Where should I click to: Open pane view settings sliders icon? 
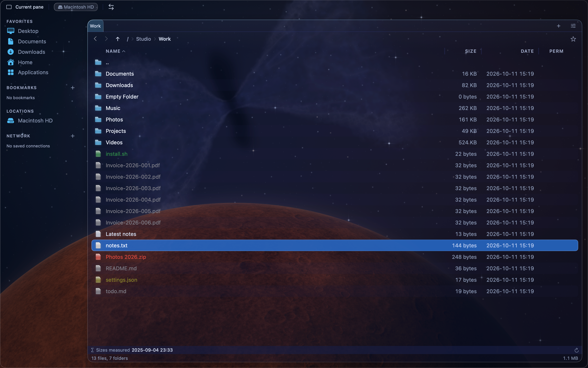point(573,26)
